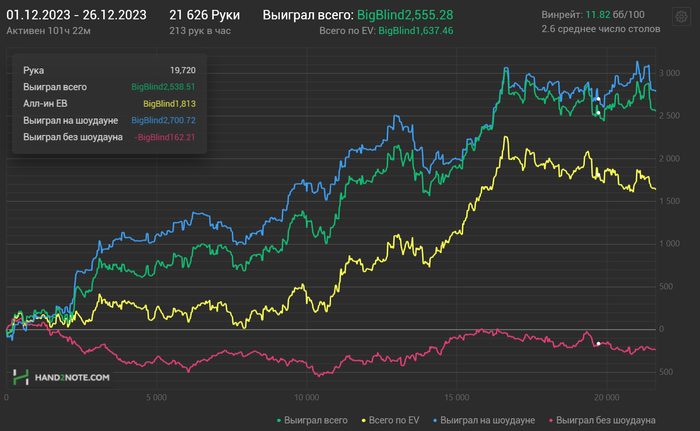Image resolution: width=700 pixels, height=431 pixels.
Task: Open the settings gear icon
Action: pos(681,17)
